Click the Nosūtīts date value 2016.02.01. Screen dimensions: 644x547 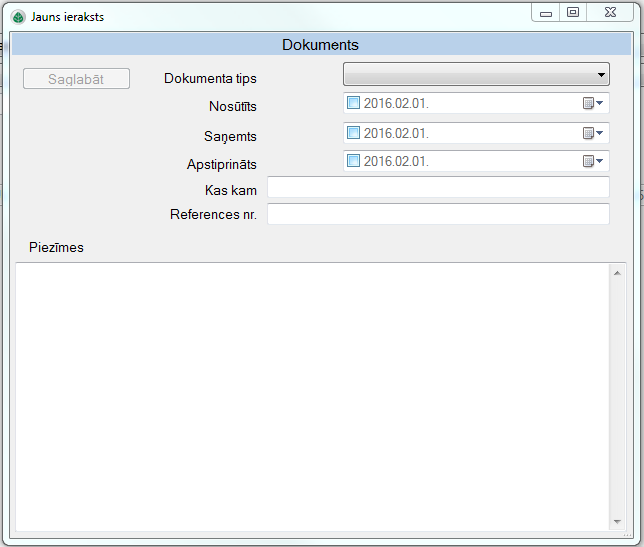[x=396, y=104]
